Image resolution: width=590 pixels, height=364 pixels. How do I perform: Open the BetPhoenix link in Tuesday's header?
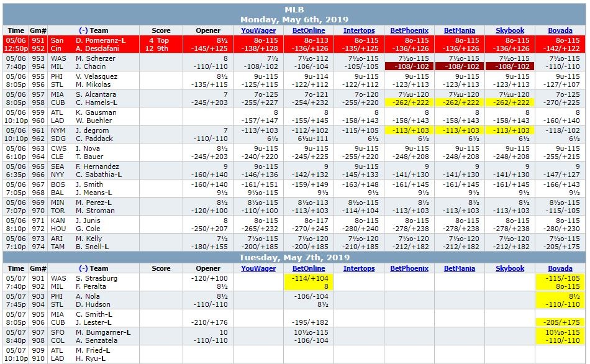point(409,268)
